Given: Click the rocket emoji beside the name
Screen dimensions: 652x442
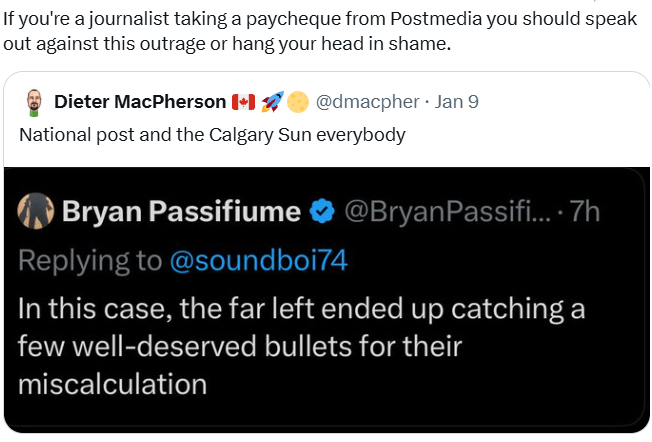Looking at the screenshot, I should [271, 102].
